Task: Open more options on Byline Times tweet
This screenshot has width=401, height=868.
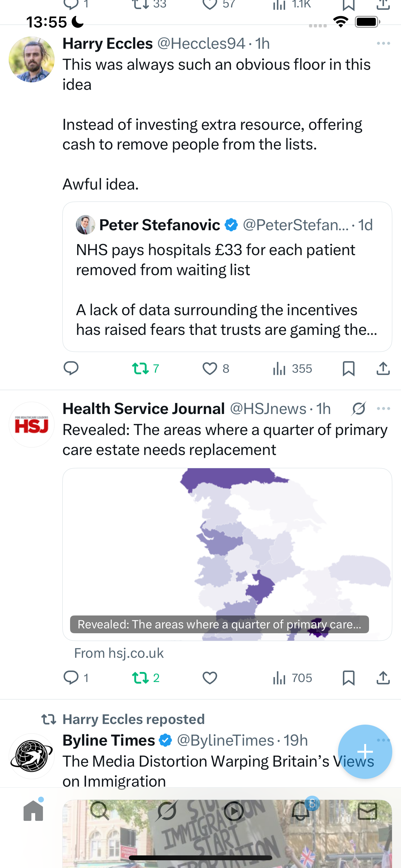Action: [x=384, y=740]
